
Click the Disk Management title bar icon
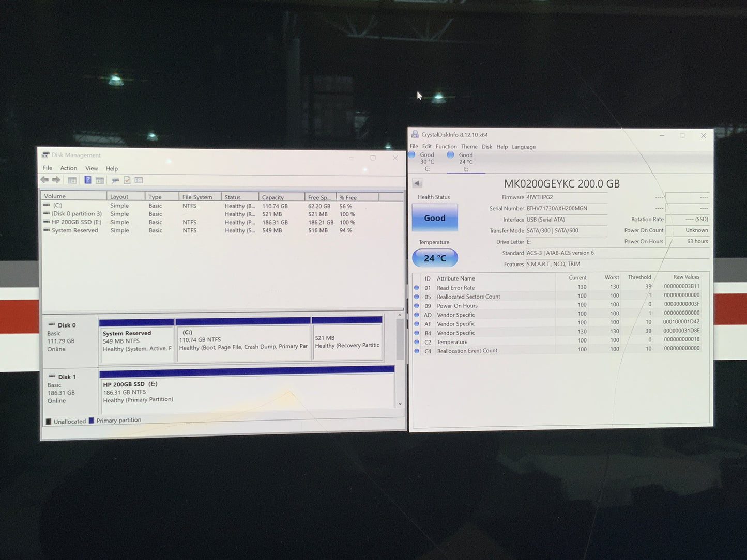coord(45,155)
